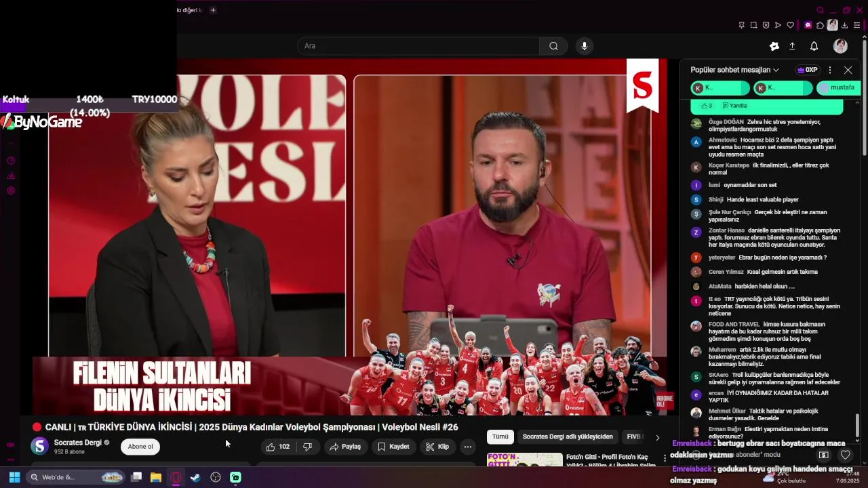Screen dimensions: 868x488
Task: Click the browser send/play arrow icon
Action: pos(778,25)
